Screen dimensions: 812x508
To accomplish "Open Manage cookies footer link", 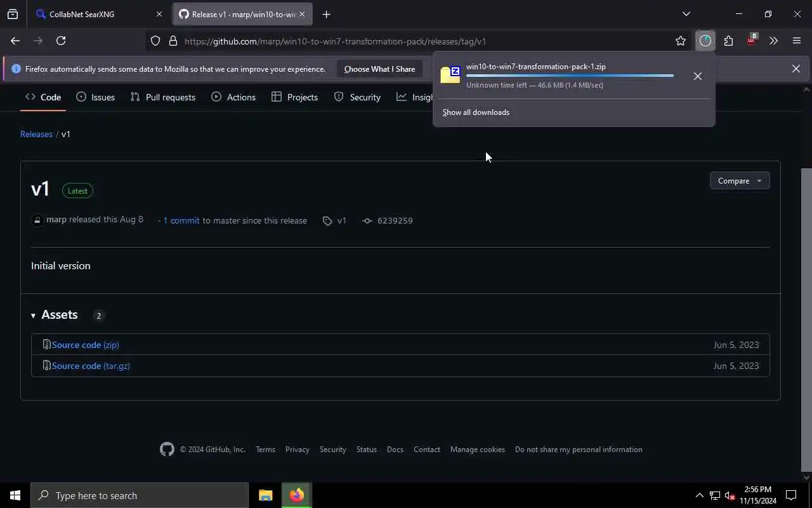I will click(477, 450).
